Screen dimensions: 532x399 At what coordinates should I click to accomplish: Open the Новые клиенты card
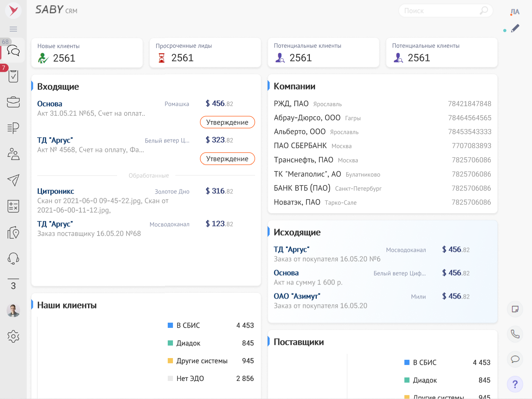[x=87, y=53]
